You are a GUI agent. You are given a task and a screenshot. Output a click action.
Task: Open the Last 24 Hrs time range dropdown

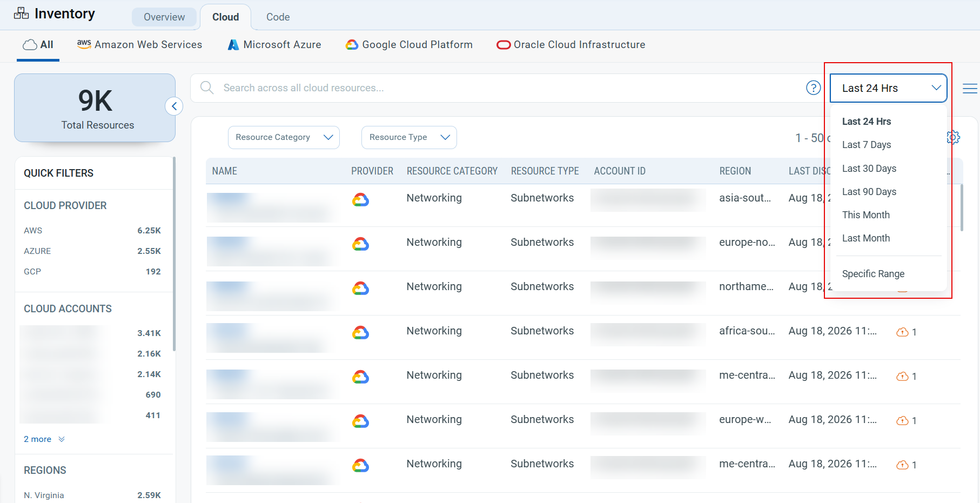(889, 88)
